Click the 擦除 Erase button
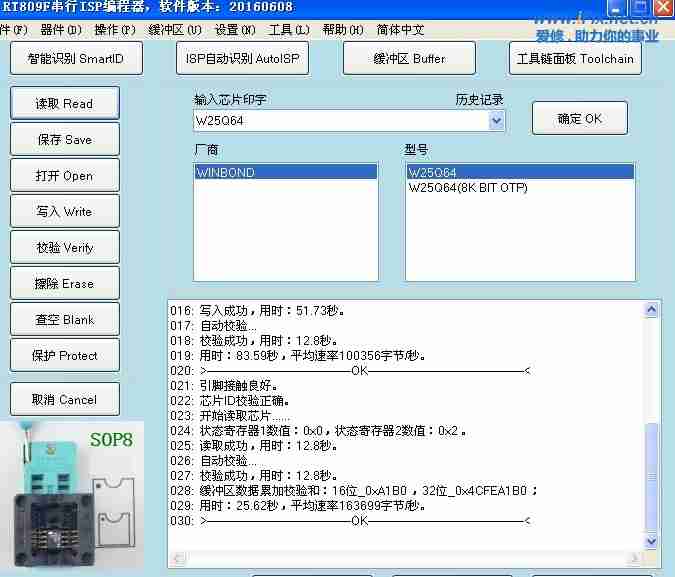675x577 pixels. [x=65, y=283]
